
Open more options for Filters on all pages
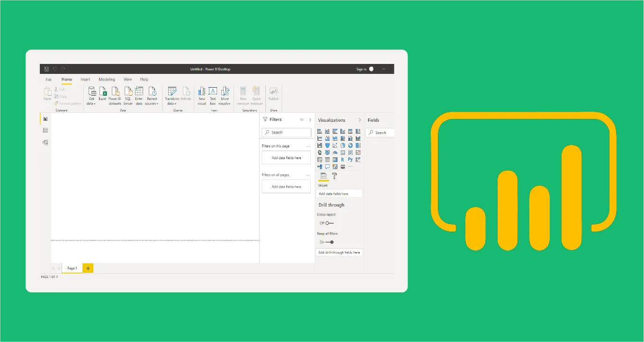pyautogui.click(x=308, y=175)
